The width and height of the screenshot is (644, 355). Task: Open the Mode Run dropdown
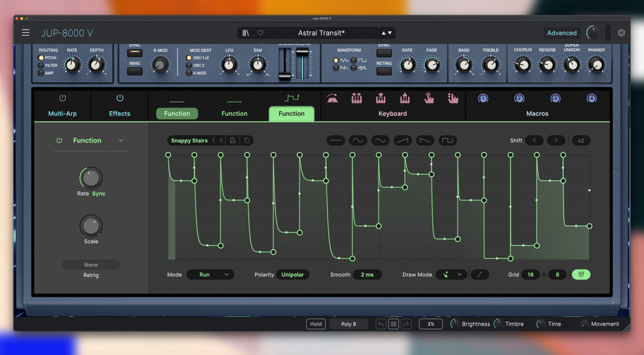[x=210, y=275]
